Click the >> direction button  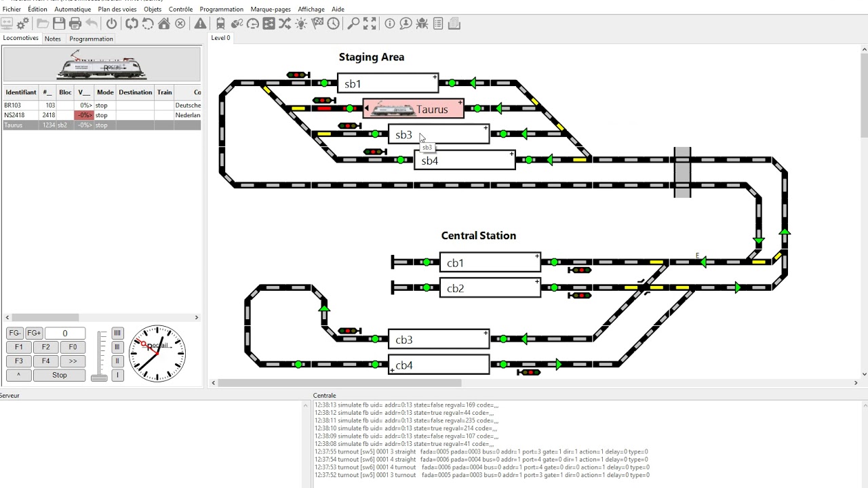[x=73, y=361]
